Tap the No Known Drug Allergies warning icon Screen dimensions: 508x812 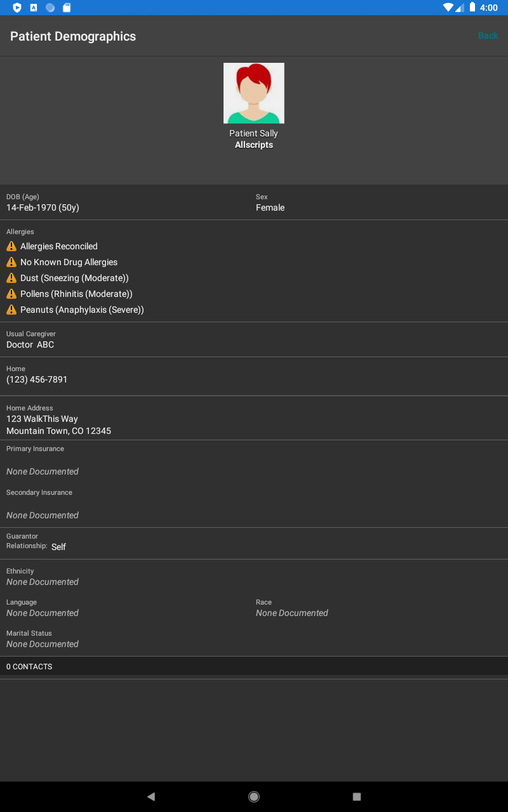[11, 262]
